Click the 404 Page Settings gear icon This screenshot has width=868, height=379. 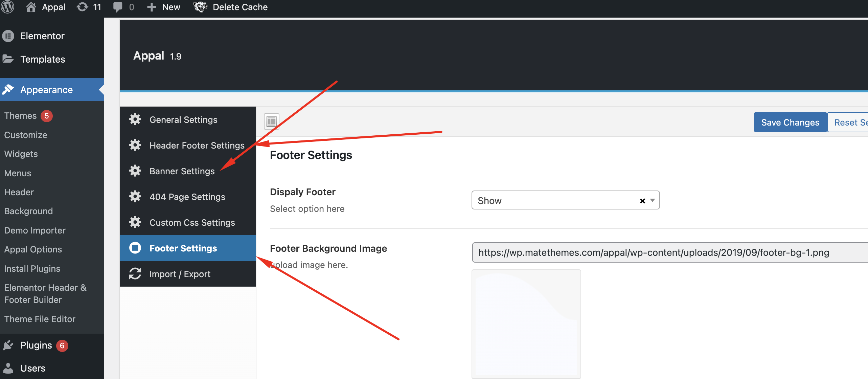click(135, 197)
